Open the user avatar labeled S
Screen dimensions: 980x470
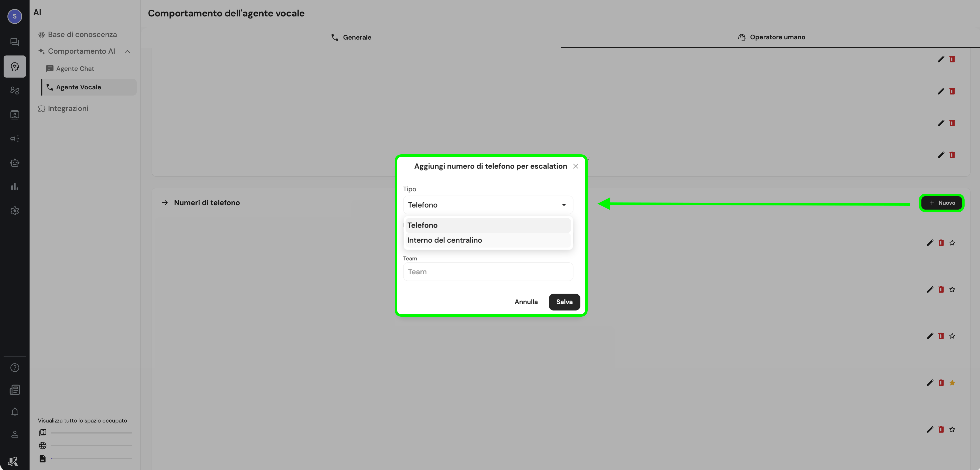14,16
